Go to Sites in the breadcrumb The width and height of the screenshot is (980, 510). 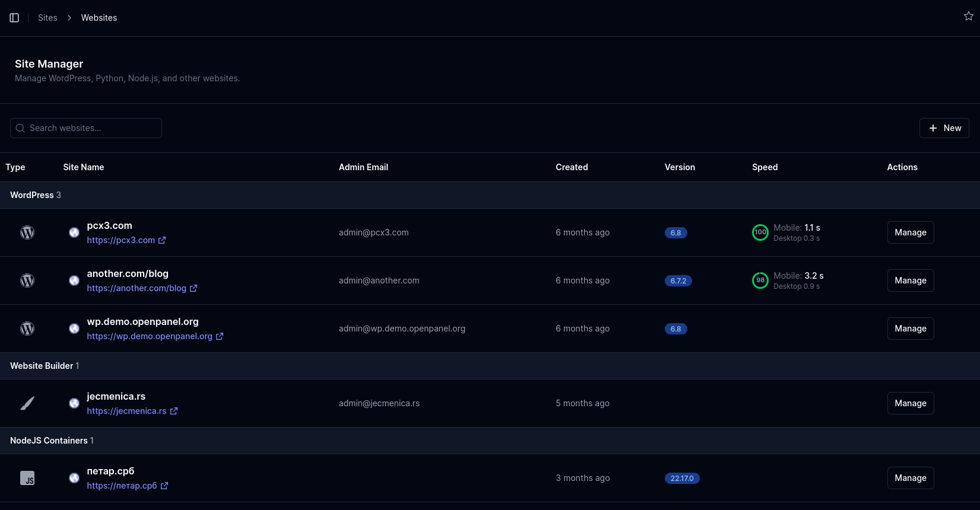pos(47,18)
